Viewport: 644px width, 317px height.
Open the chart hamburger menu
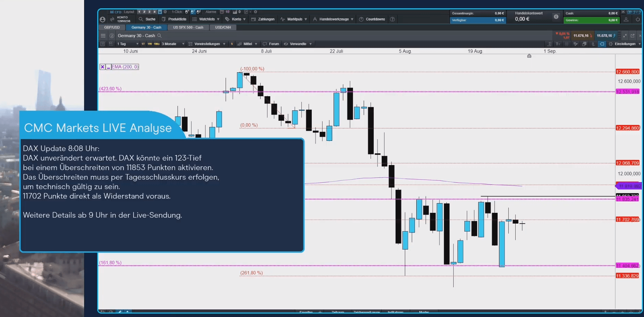103,36
